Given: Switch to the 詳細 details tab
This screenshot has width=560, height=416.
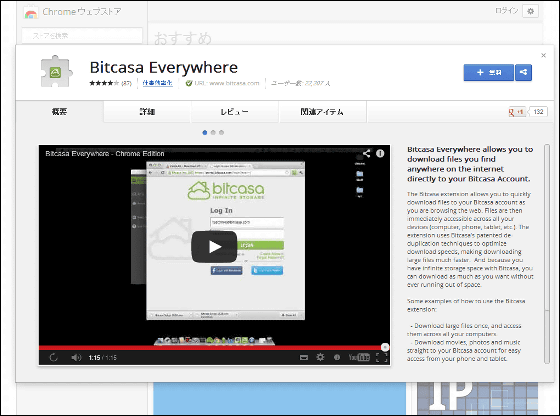Looking at the screenshot, I should (147, 112).
